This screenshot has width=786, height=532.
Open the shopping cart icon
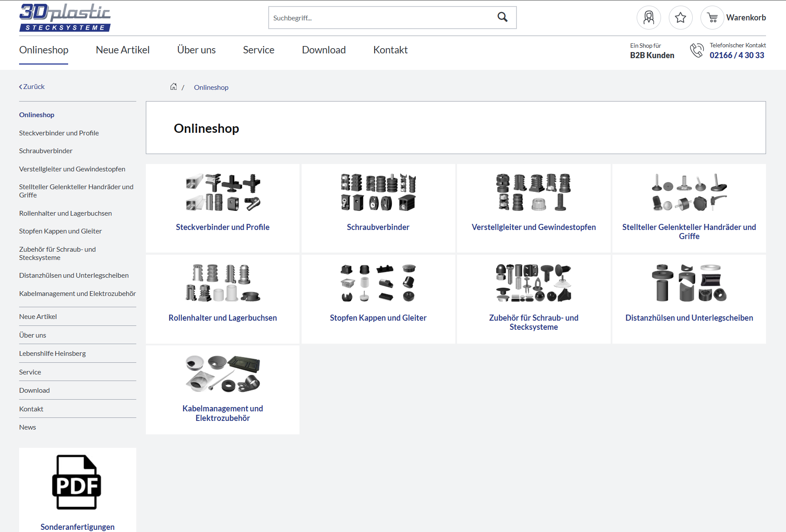712,18
